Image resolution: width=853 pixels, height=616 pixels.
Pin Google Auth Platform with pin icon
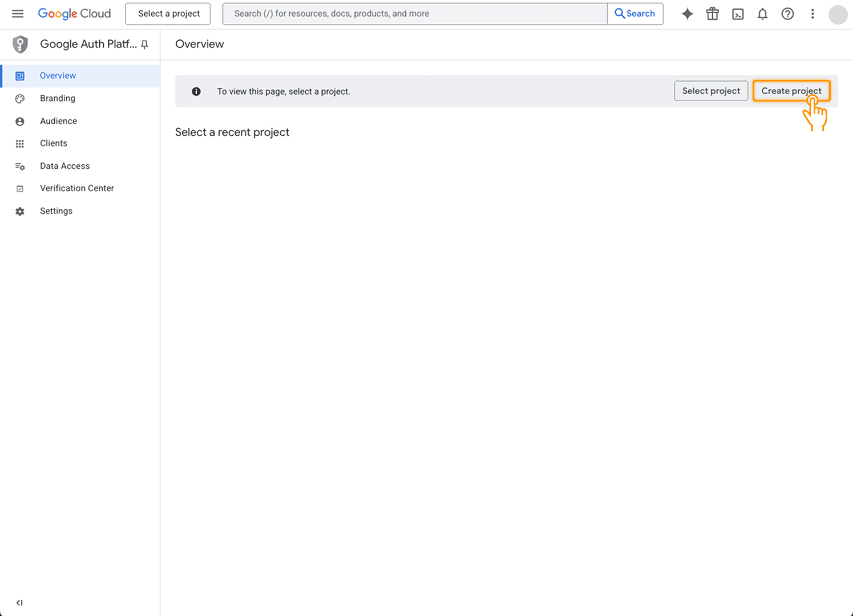145,44
